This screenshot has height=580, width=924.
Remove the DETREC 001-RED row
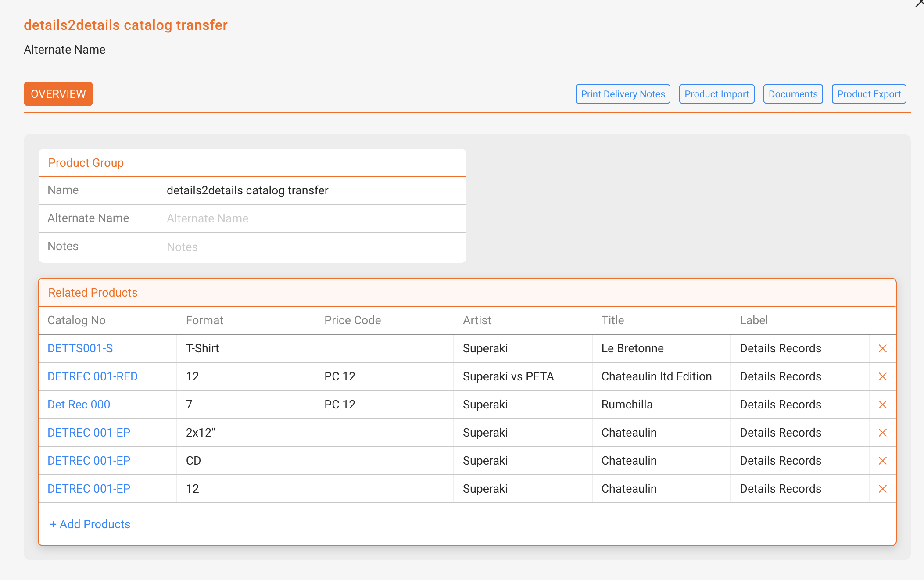pyautogui.click(x=883, y=376)
